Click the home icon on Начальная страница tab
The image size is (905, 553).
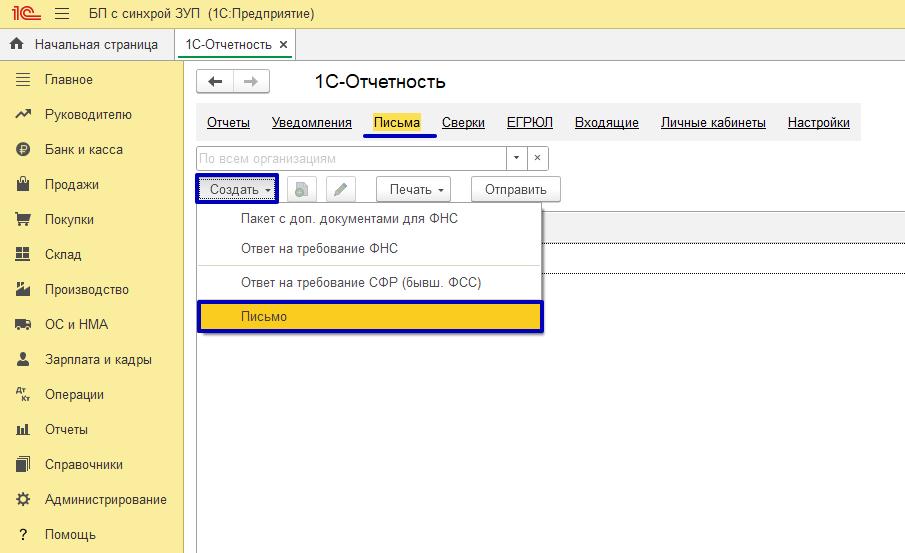(x=17, y=44)
